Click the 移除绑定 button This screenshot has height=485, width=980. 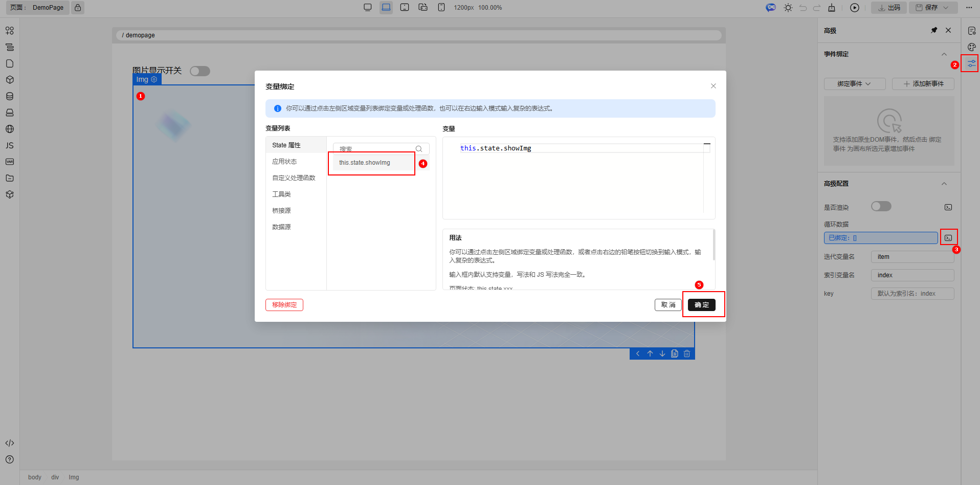284,304
